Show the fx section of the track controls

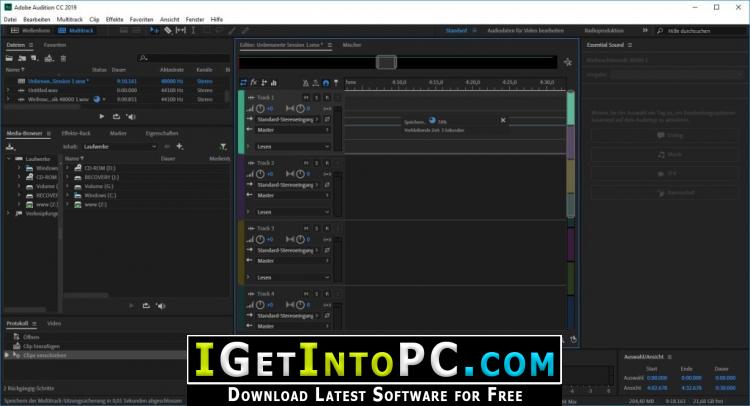click(x=254, y=83)
